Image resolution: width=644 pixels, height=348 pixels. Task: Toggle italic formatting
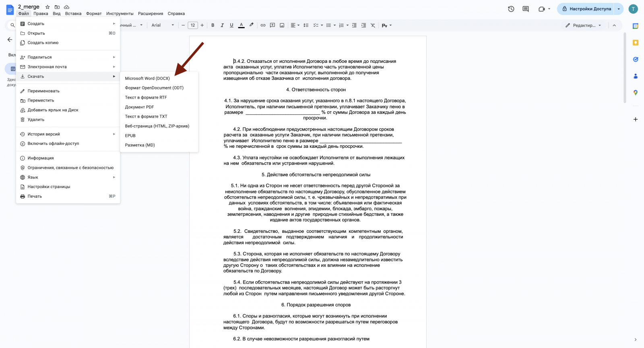click(222, 25)
